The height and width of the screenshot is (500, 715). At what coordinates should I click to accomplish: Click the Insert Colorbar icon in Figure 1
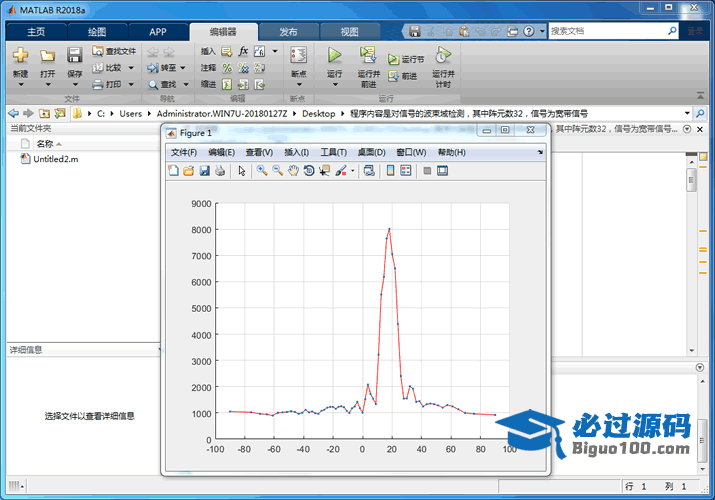tap(390, 171)
